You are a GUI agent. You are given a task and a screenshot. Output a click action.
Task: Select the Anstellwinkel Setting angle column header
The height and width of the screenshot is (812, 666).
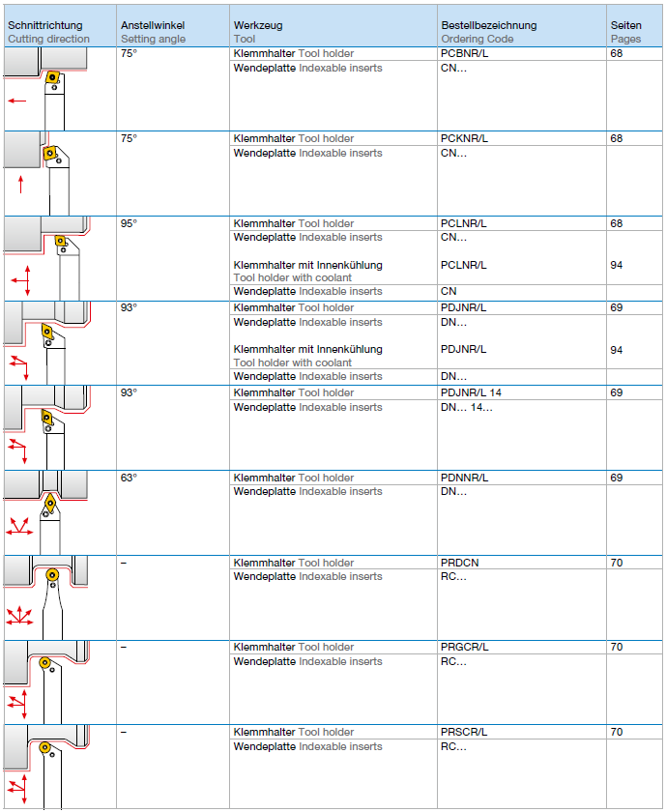[x=153, y=32]
